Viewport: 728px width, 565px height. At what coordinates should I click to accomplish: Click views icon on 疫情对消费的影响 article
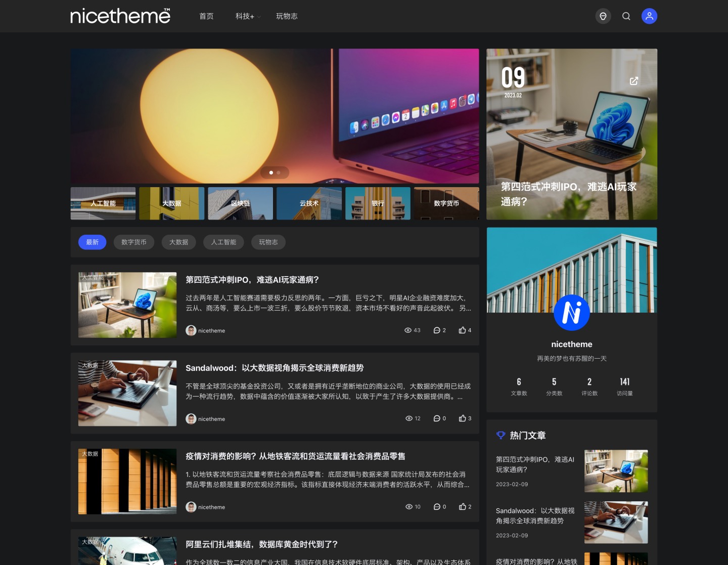coord(409,507)
